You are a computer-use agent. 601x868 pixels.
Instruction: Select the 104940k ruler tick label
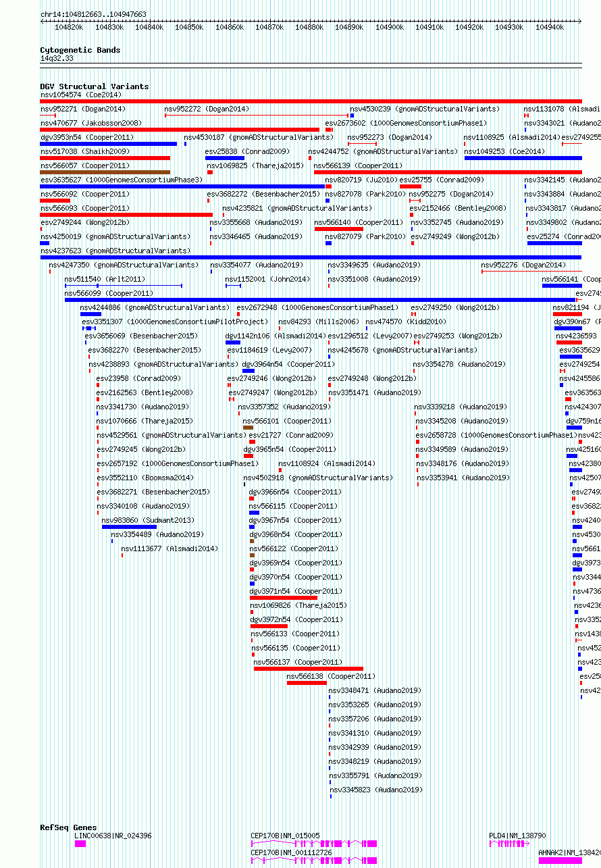point(549,27)
